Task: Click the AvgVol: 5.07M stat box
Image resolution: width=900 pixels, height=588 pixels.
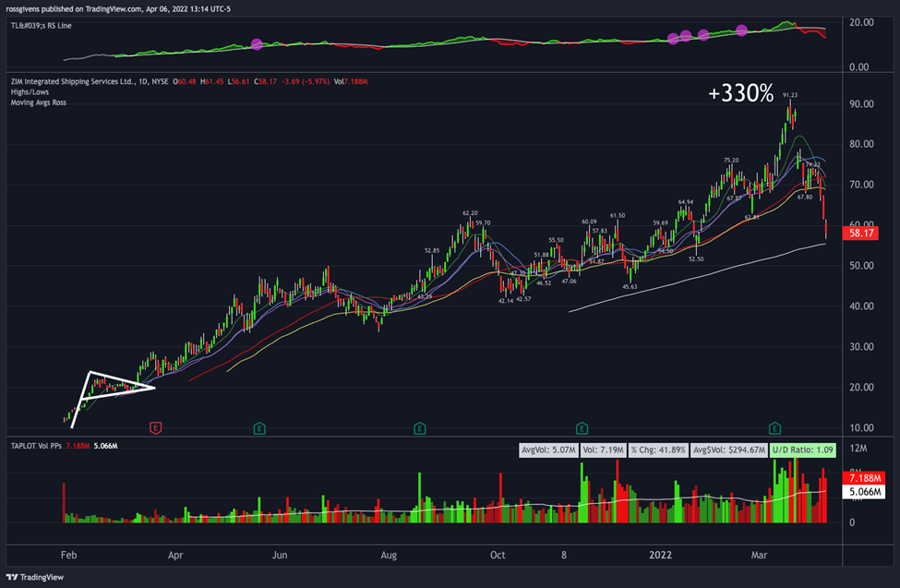Action: (x=548, y=450)
